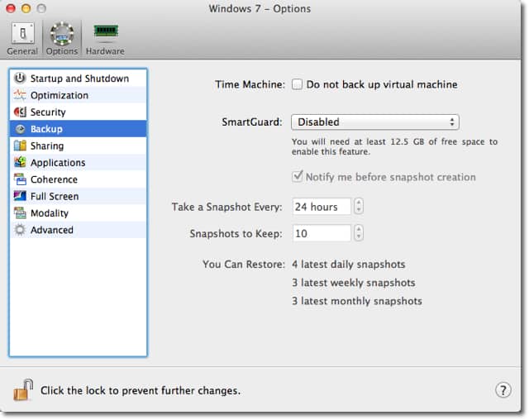Click '3 latest weekly snapshots' text

click(354, 283)
